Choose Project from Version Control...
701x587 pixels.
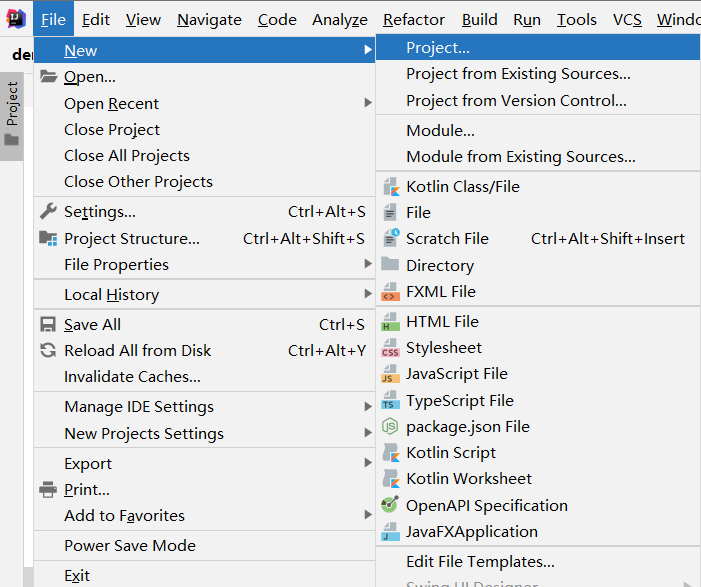tap(538, 101)
